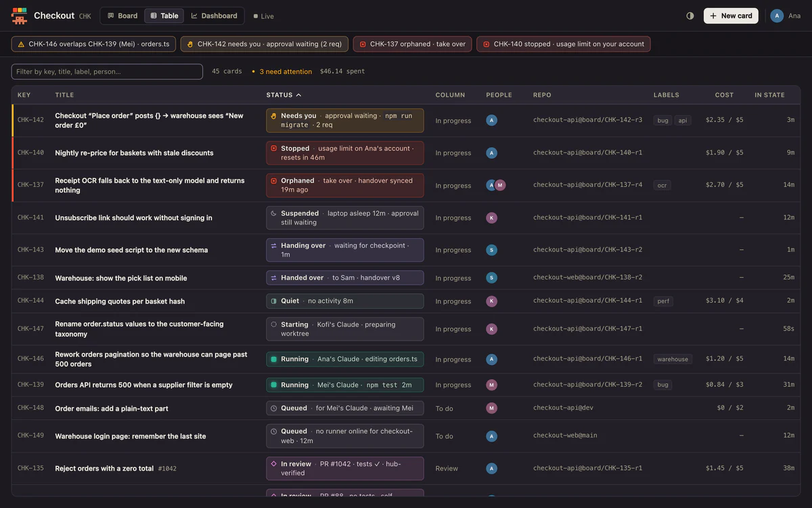Open the CHK-140 stopped alert

click(564, 44)
